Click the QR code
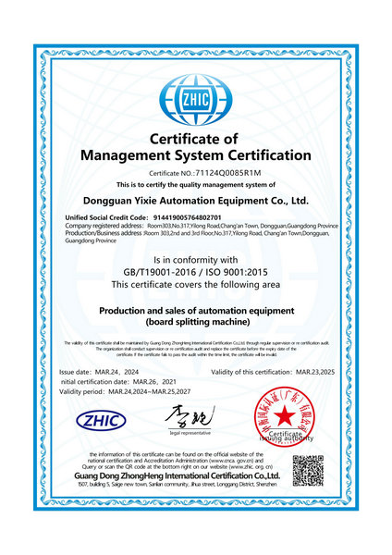The height and width of the screenshot is (555, 392). click(x=308, y=471)
